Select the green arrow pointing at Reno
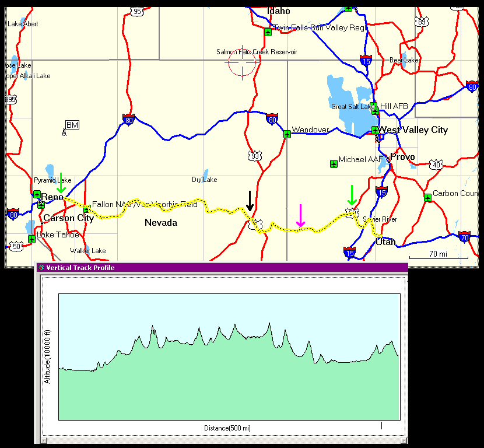This screenshot has height=448, width=484. [61, 183]
